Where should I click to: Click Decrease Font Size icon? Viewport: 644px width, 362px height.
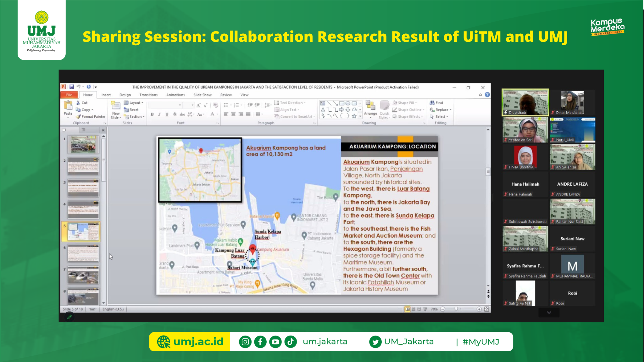tap(205, 105)
